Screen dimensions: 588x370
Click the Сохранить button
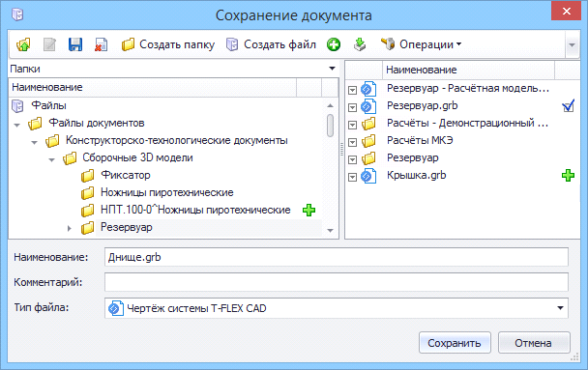click(x=455, y=343)
